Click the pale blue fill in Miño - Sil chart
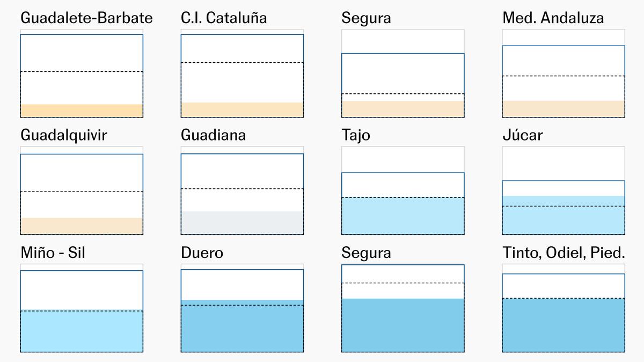 click(82, 331)
